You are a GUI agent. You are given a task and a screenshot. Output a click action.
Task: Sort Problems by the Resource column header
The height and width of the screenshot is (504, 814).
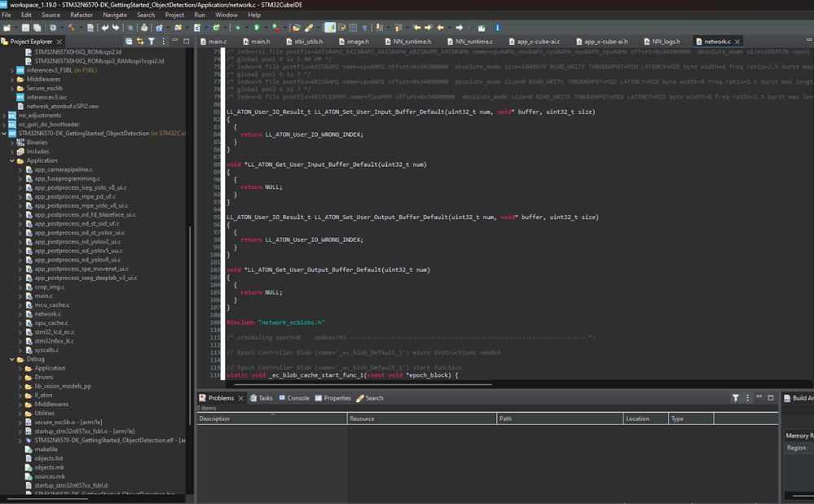tap(362, 419)
